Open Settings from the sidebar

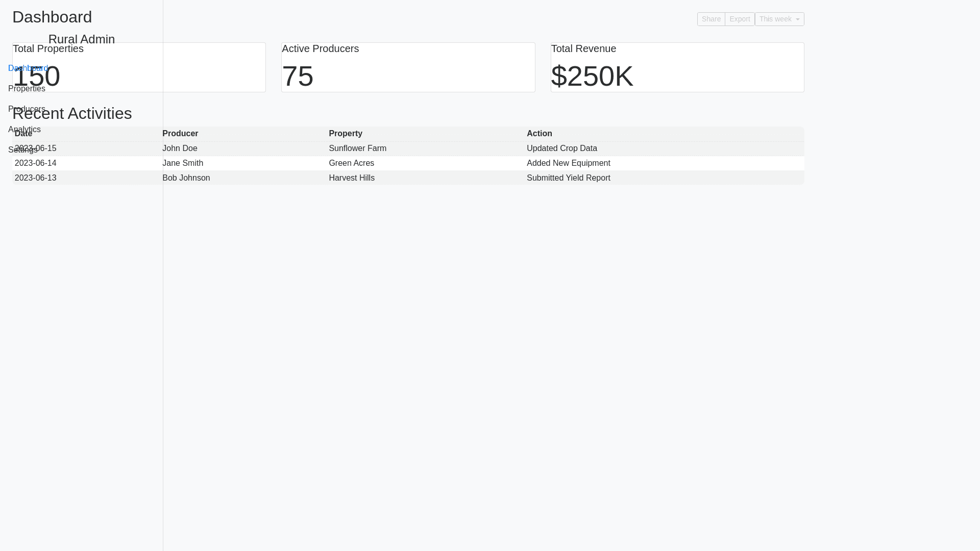(x=22, y=150)
